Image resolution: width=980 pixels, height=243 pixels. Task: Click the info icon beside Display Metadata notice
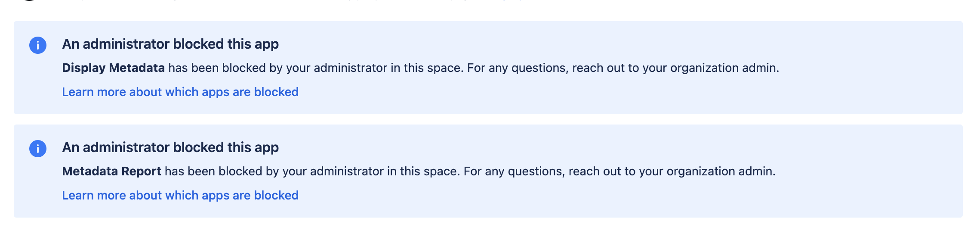pyautogui.click(x=38, y=45)
